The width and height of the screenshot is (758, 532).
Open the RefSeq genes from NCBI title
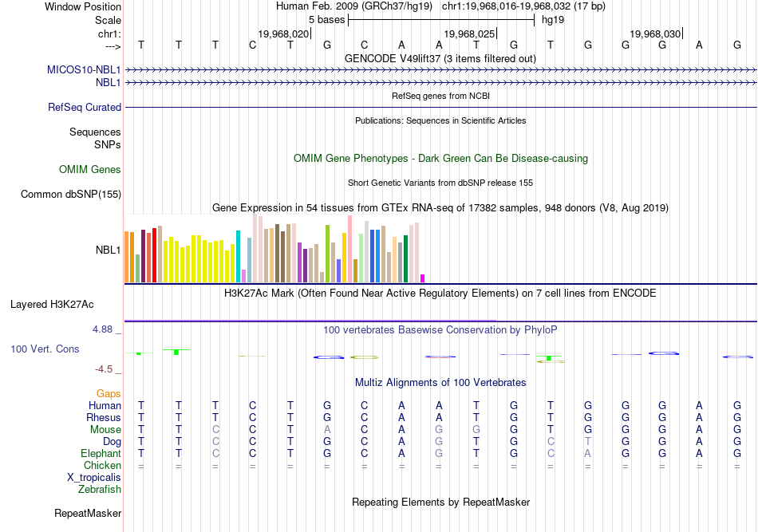(441, 96)
